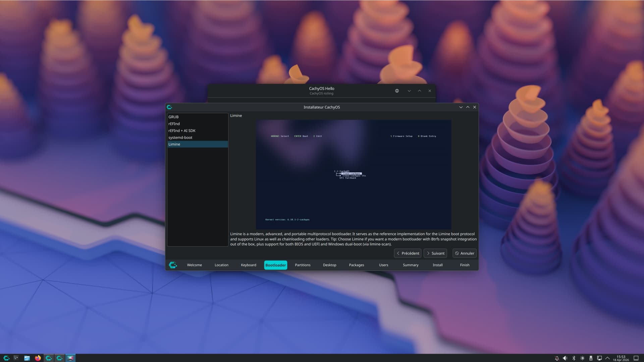The image size is (644, 362).
Task: Open About info icon in CachyOS Hello
Action: (397, 91)
